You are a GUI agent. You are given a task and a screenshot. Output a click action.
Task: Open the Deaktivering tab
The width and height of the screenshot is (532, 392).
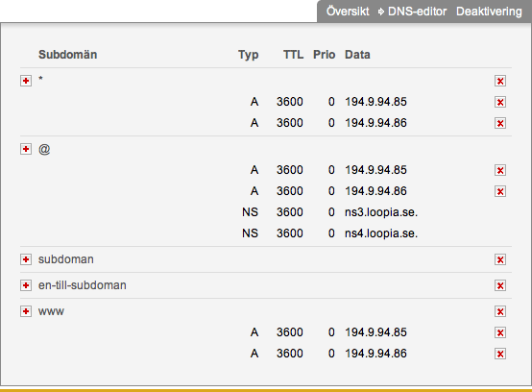point(489,12)
